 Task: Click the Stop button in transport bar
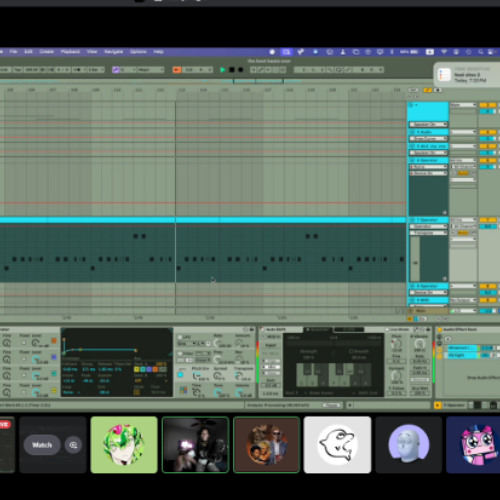coord(232,70)
